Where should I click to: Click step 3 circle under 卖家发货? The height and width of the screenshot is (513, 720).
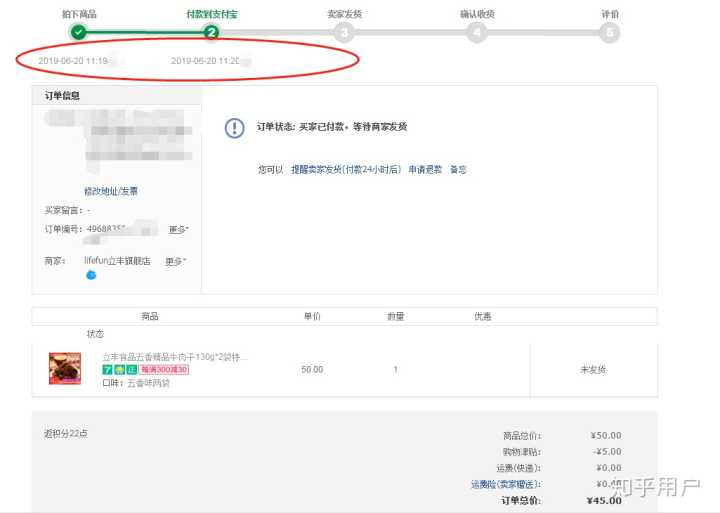[x=344, y=32]
